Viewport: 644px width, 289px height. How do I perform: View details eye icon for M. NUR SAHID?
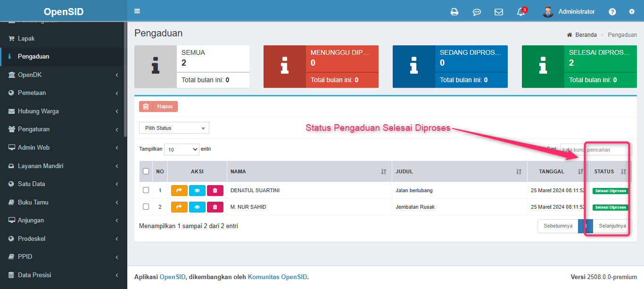coord(197,207)
